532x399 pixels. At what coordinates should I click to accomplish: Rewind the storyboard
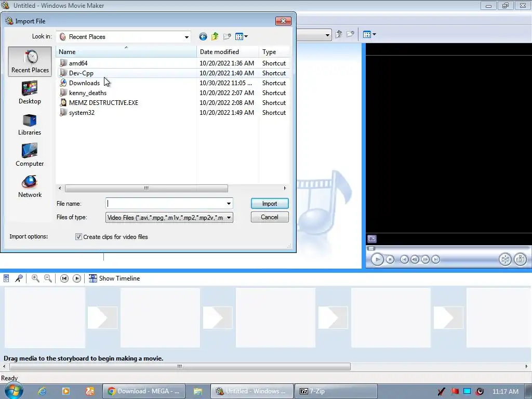point(64,278)
